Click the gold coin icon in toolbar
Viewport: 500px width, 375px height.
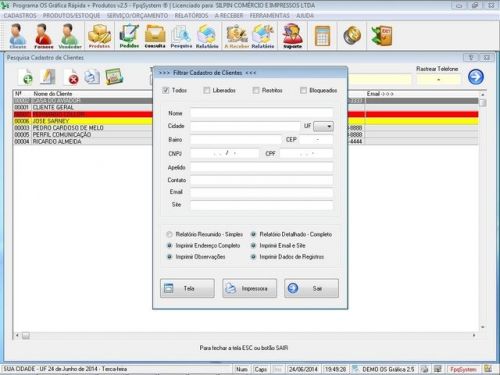(x=352, y=35)
